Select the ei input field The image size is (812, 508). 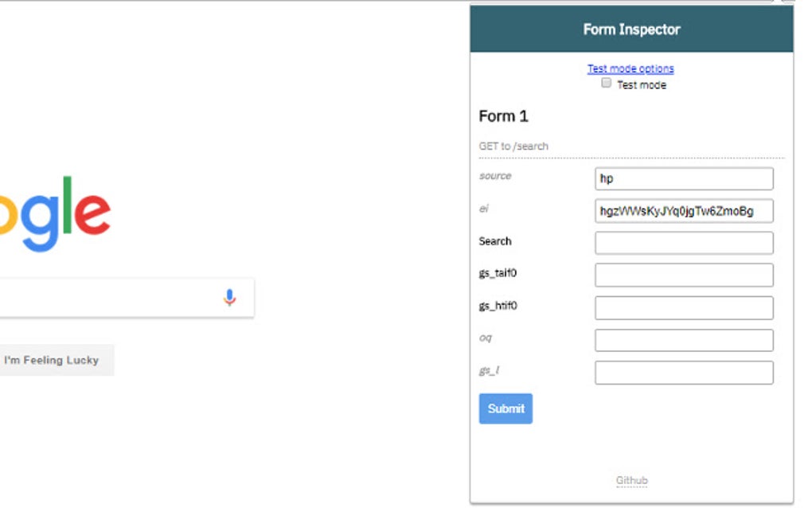(683, 210)
